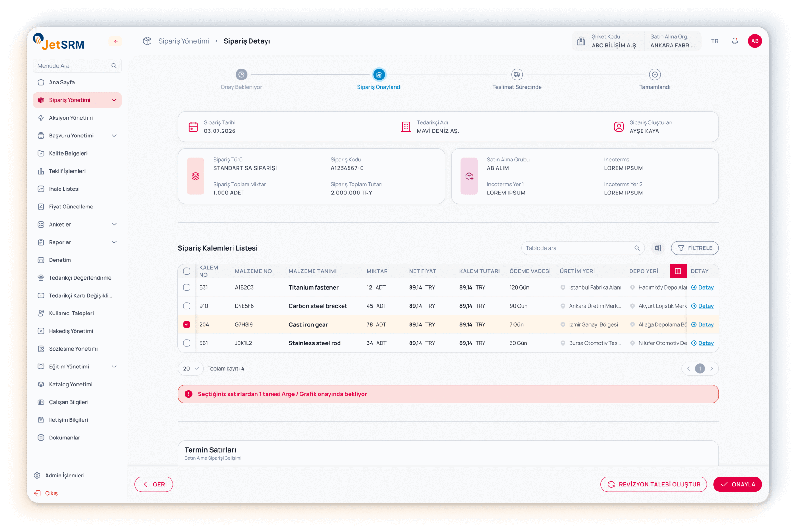
Task: Click the search icon in Menüde Ara
Action: [x=114, y=66]
